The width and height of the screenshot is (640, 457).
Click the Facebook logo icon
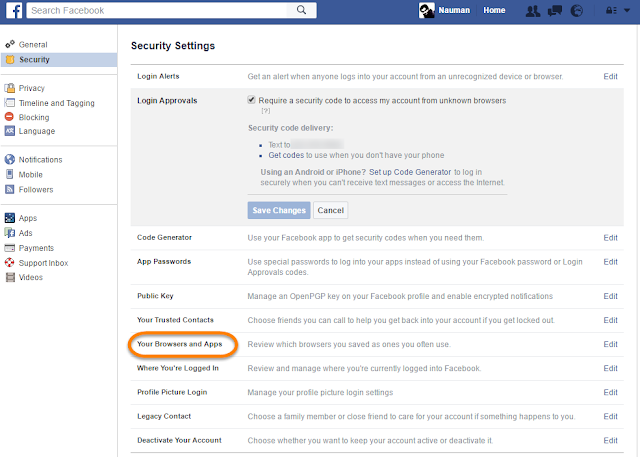click(14, 10)
